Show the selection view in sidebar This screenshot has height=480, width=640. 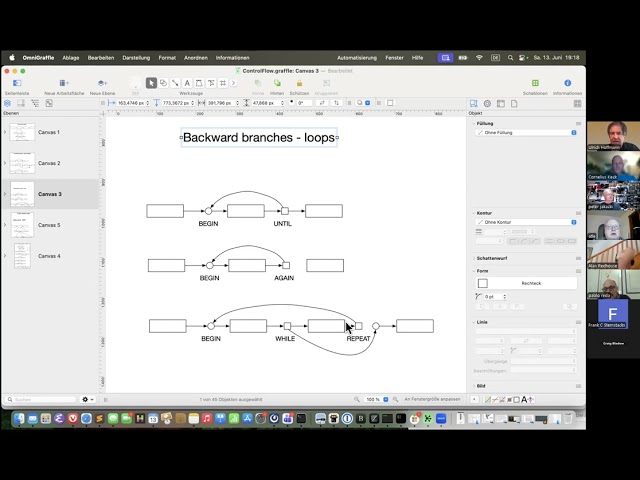(49, 103)
